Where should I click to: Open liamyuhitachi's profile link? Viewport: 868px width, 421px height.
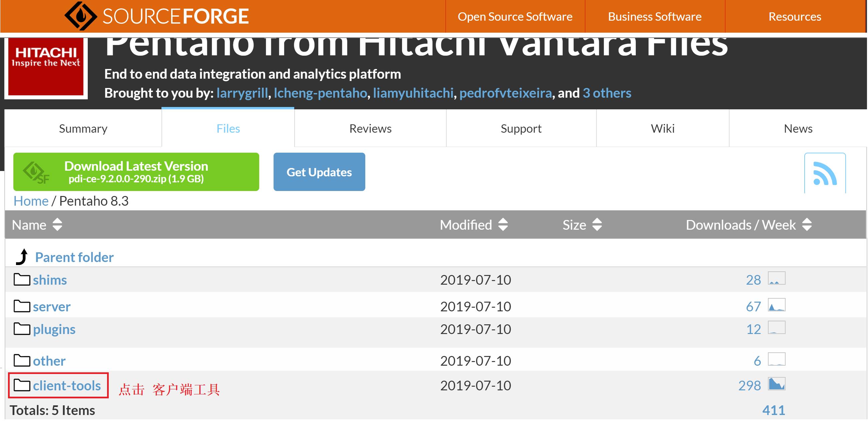(413, 93)
